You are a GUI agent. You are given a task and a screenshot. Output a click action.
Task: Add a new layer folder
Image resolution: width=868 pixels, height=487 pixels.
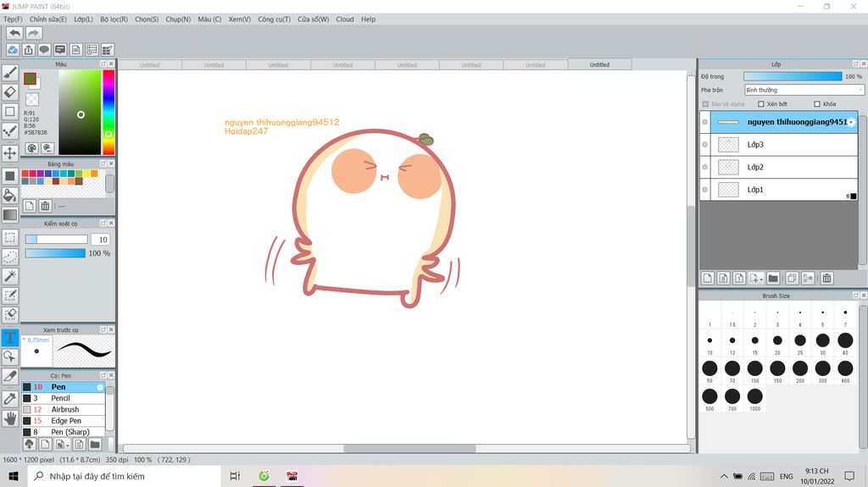(x=773, y=279)
